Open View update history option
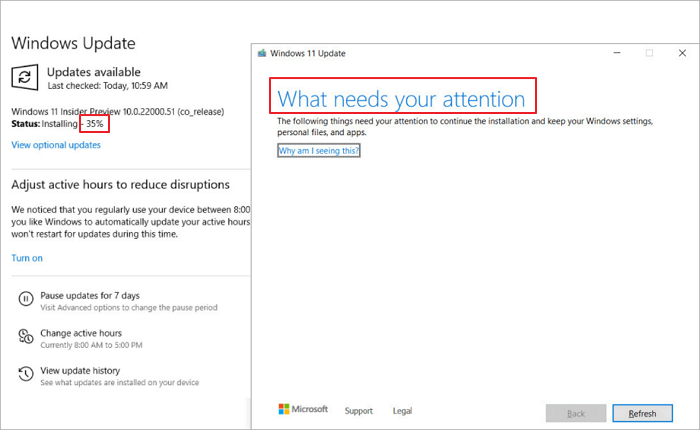 click(80, 371)
